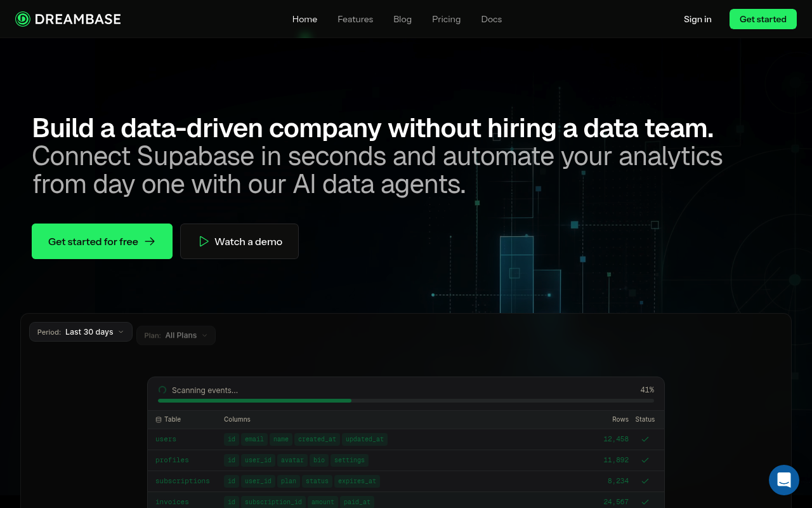Select the invoices table name
This screenshot has width=812, height=508.
172,502
